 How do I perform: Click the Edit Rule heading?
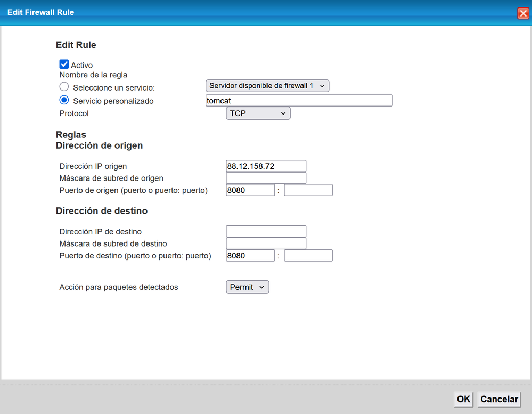click(76, 45)
